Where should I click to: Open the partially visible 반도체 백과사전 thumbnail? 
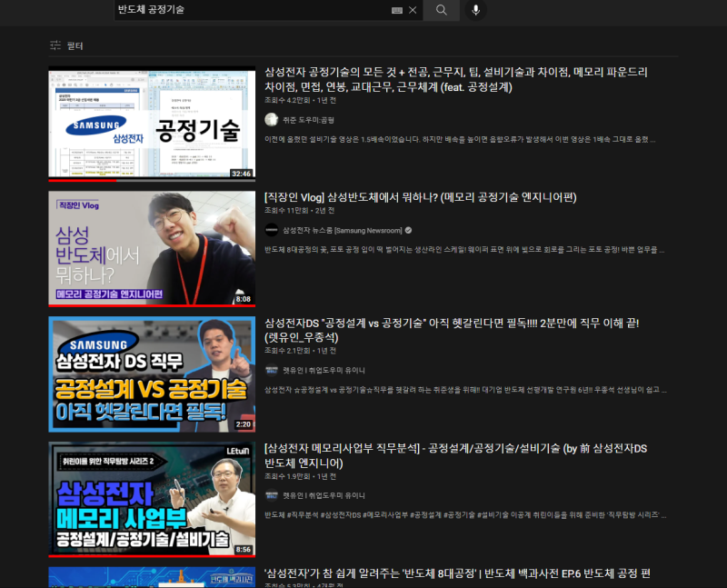click(x=152, y=577)
